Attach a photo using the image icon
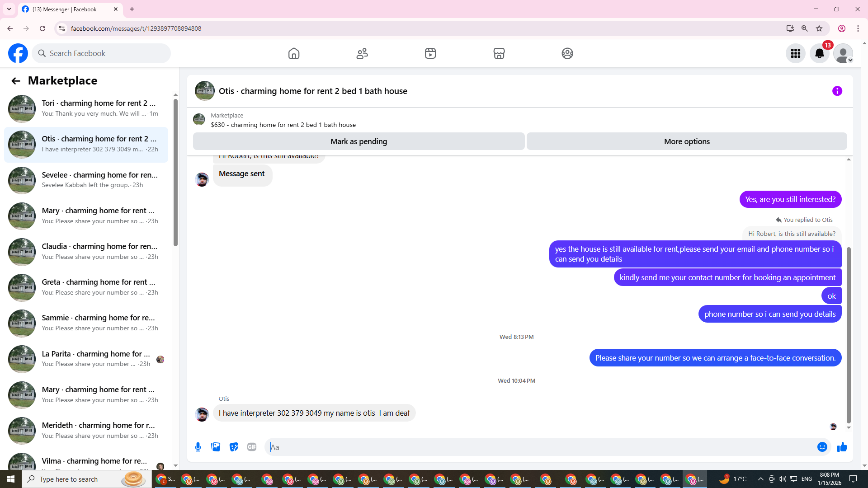868x488 pixels. pos(216,447)
